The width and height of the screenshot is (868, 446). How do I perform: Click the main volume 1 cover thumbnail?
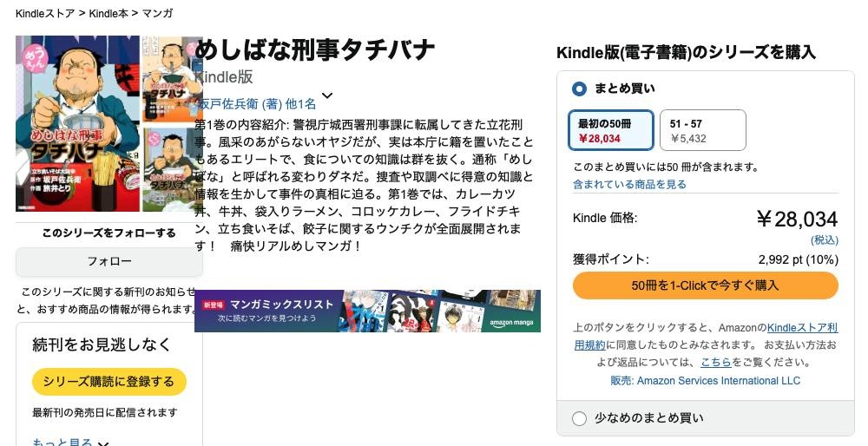[x=78, y=123]
